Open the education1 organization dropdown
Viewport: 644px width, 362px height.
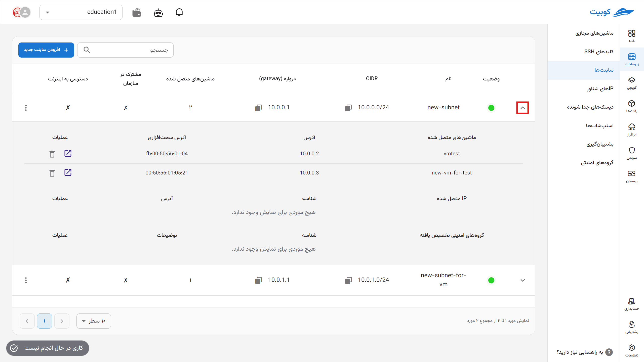[x=81, y=12]
